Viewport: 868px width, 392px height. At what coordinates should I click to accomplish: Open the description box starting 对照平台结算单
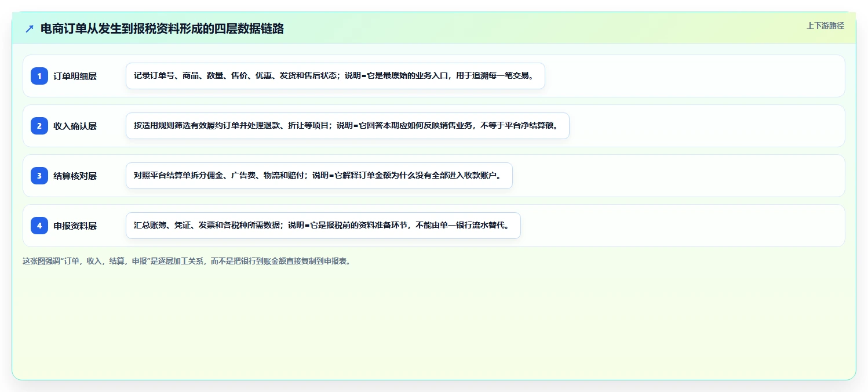(x=319, y=176)
